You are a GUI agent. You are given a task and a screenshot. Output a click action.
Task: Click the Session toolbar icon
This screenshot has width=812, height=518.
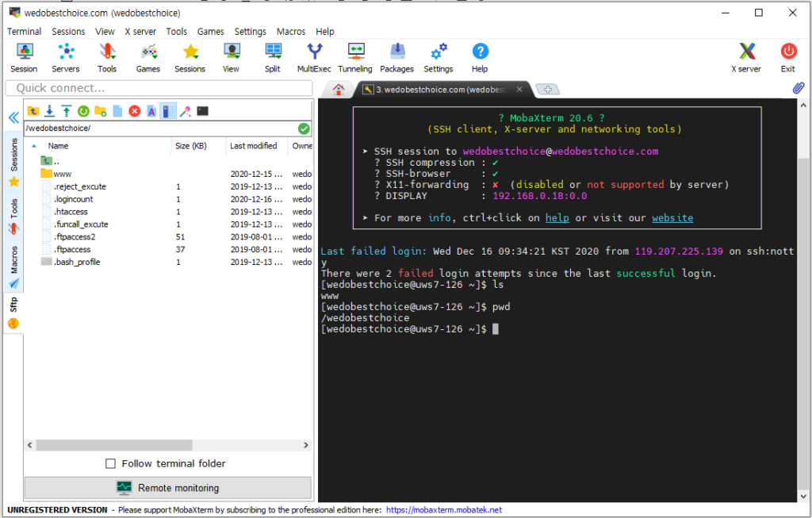click(x=24, y=58)
